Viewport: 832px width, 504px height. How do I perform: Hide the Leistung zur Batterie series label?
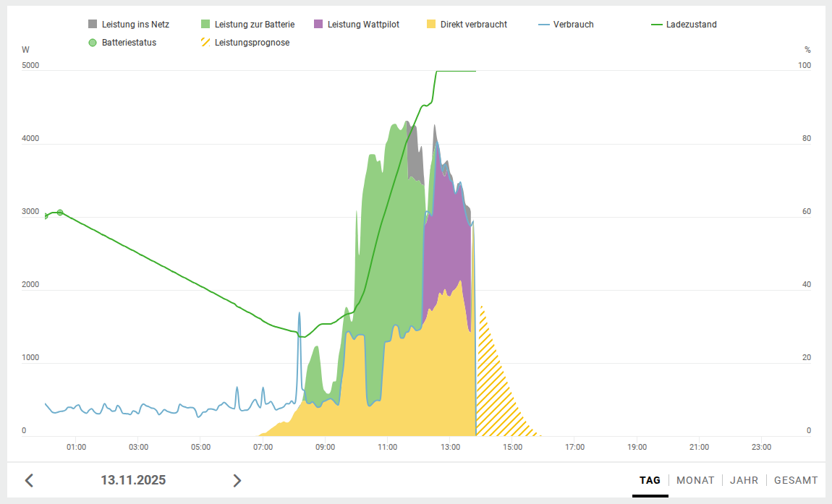(254, 25)
